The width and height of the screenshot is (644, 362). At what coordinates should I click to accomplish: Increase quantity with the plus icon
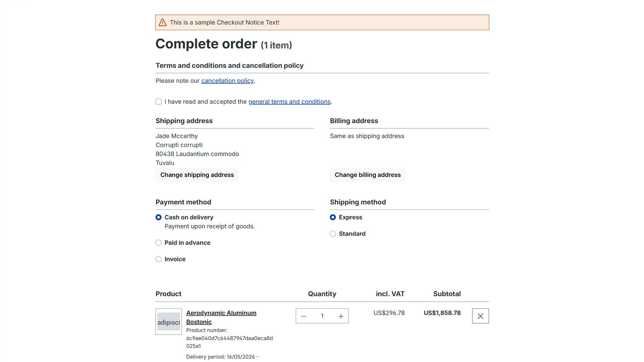click(341, 316)
